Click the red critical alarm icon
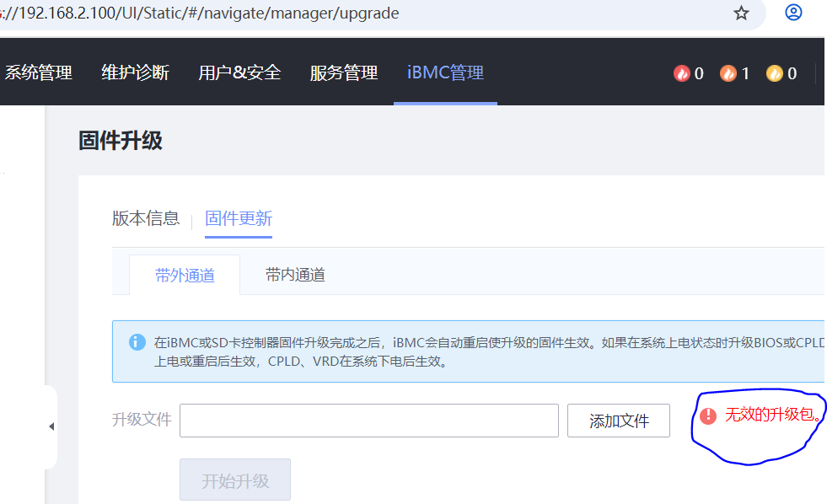The image size is (827, 504). pos(681,73)
